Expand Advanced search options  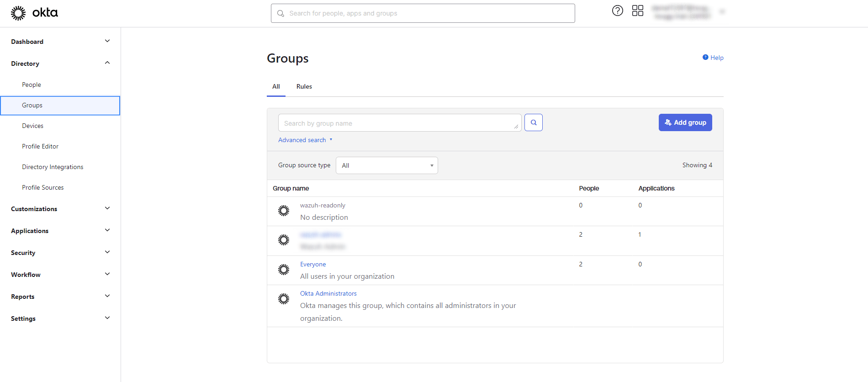305,140
